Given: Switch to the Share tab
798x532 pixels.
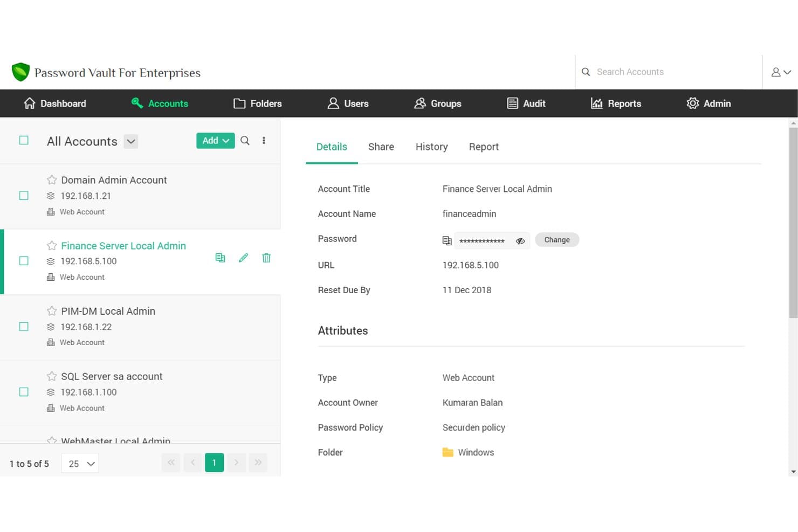Looking at the screenshot, I should tap(381, 147).
